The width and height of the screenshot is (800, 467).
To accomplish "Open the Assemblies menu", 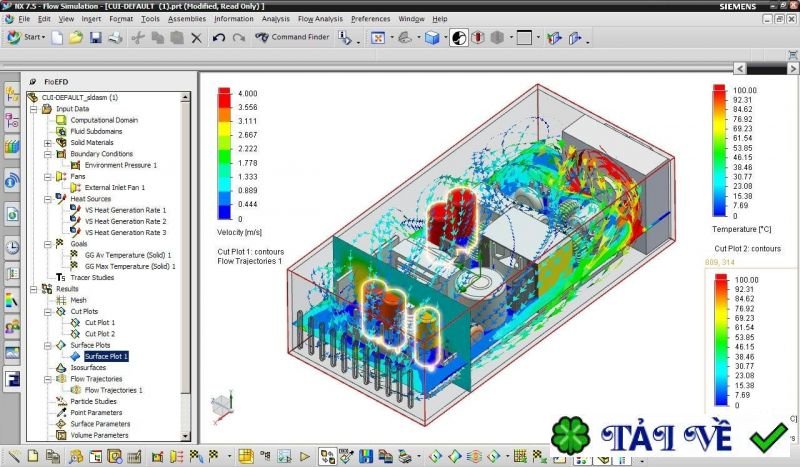I will [186, 19].
